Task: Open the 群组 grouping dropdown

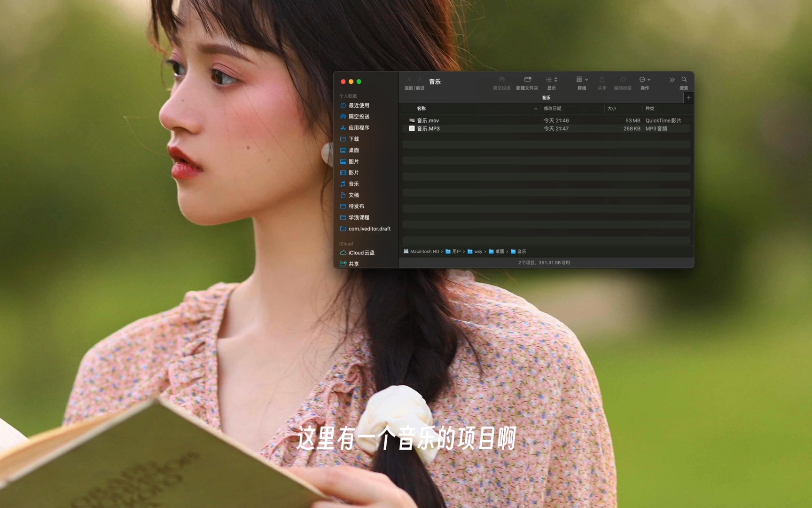Action: coord(582,79)
